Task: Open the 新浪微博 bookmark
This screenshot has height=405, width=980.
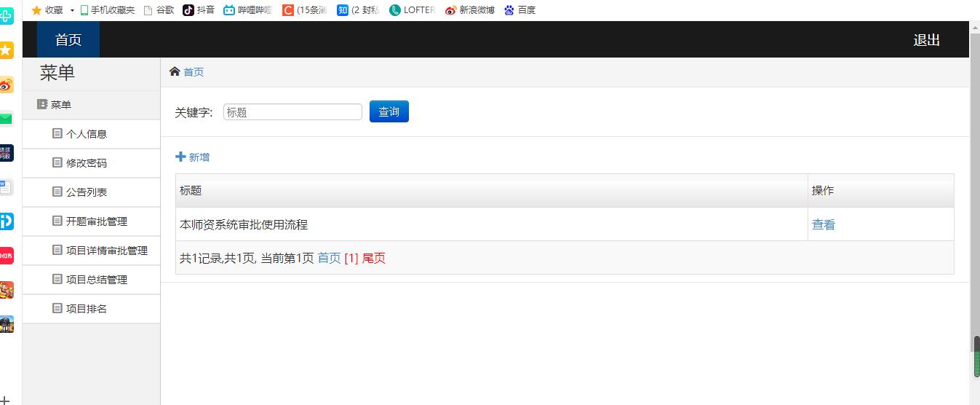Action: tap(469, 10)
